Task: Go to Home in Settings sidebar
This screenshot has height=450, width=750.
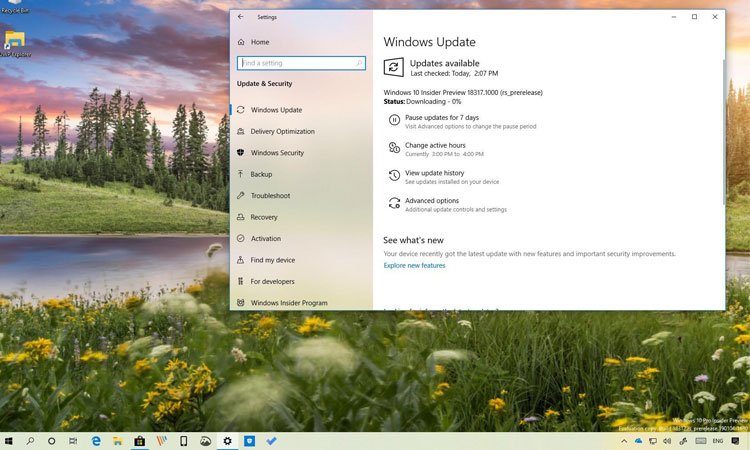Action: (259, 42)
